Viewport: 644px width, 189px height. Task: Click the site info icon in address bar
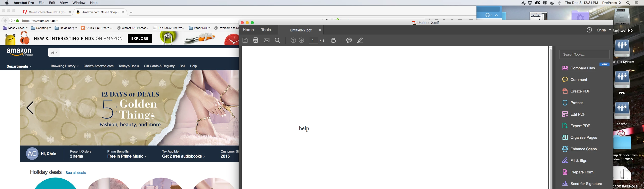click(13, 21)
